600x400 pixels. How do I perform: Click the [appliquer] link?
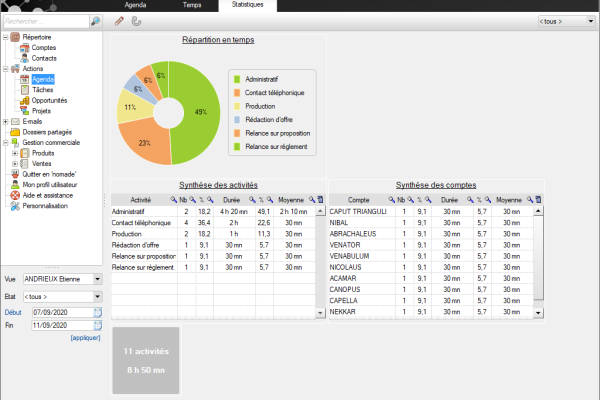85,338
